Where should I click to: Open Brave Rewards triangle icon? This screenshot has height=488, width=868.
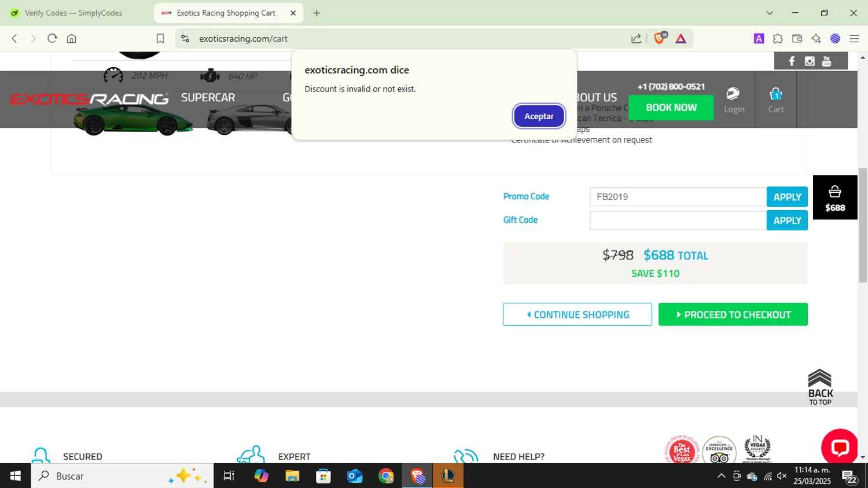681,39
